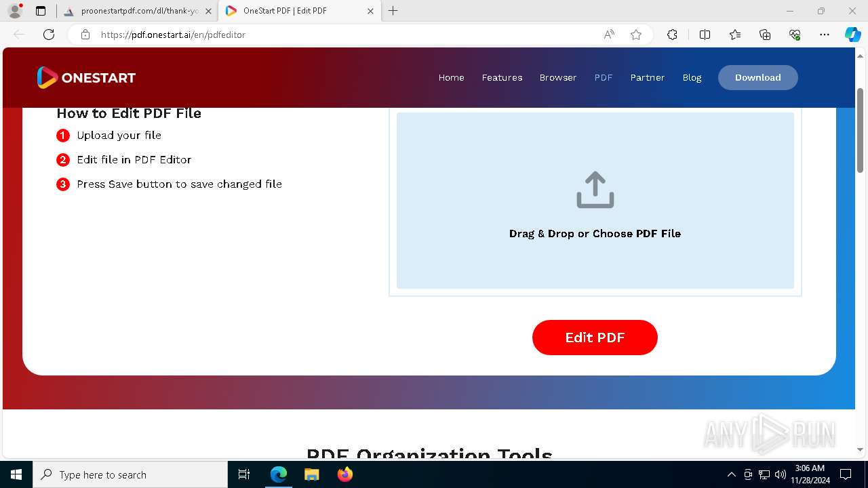Open Browser essentials heart icon
The height and width of the screenshot is (488, 868).
point(795,35)
